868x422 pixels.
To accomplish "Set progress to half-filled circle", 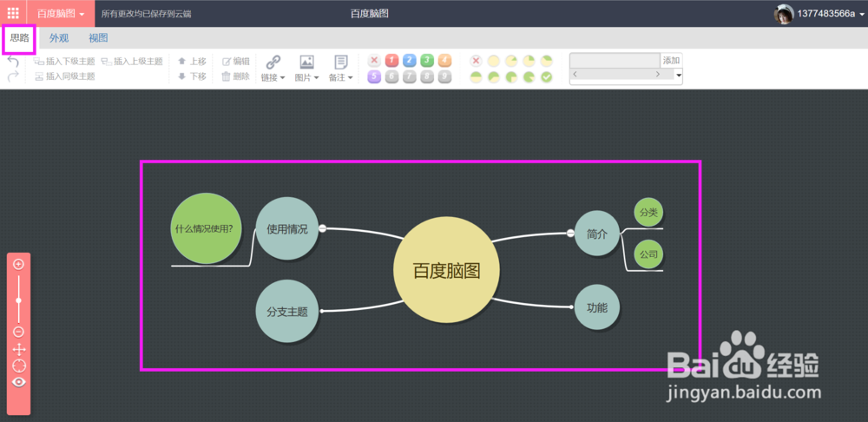I will pos(476,77).
